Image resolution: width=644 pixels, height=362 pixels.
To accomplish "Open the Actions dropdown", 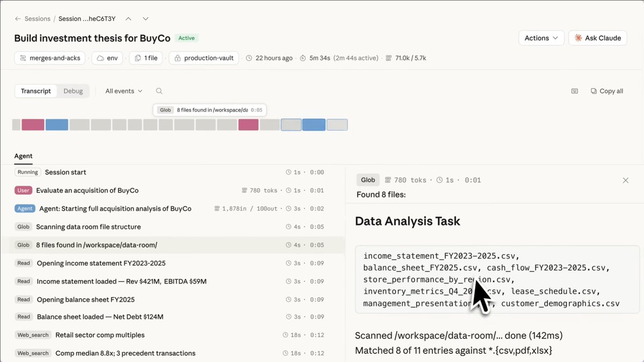I will coord(541,38).
